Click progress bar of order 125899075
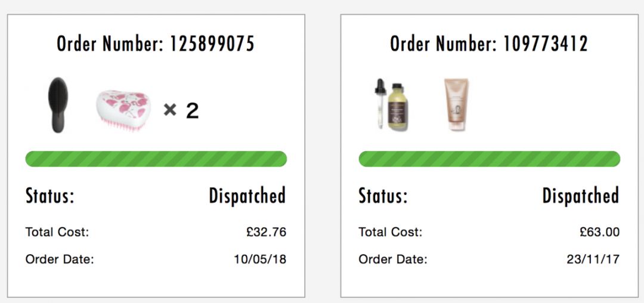Viewport: 644px width, 303px height. pyautogui.click(x=156, y=159)
